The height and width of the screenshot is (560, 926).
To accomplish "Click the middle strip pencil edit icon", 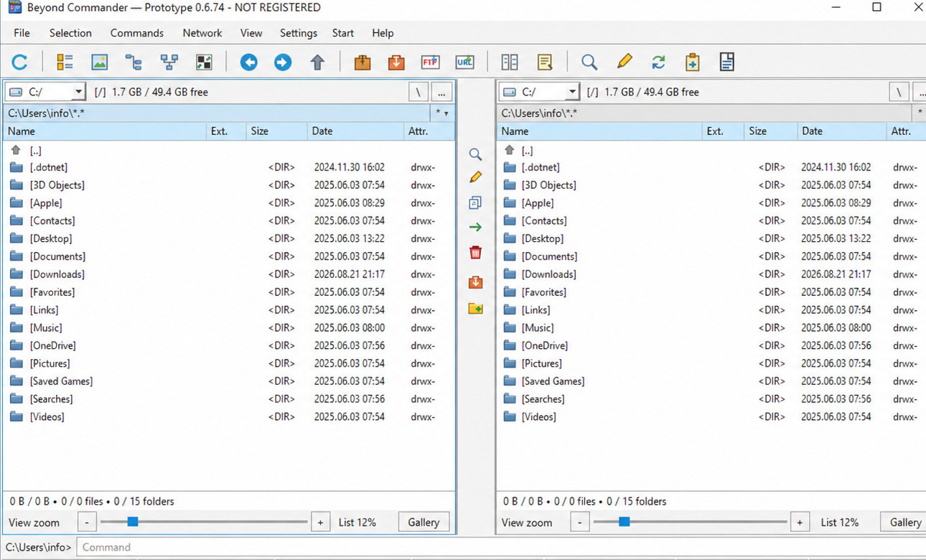I will coord(475,177).
